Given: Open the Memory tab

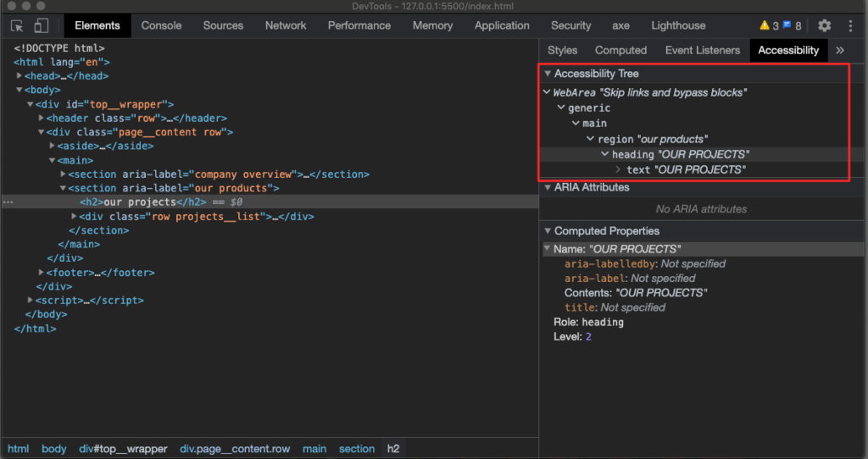Looking at the screenshot, I should tap(432, 25).
